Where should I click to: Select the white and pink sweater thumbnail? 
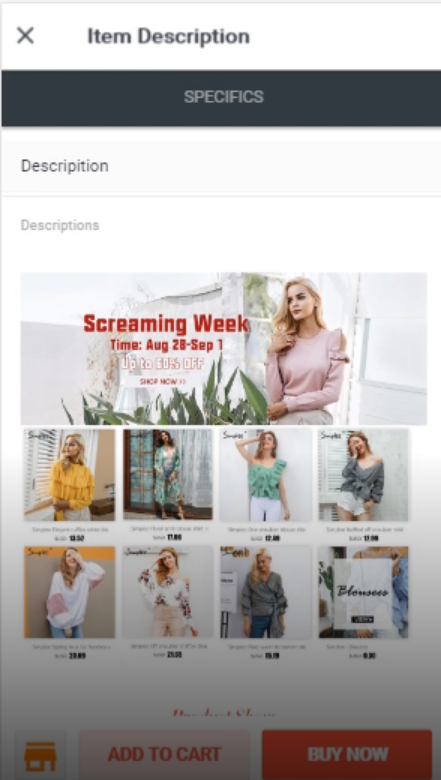tap(69, 592)
